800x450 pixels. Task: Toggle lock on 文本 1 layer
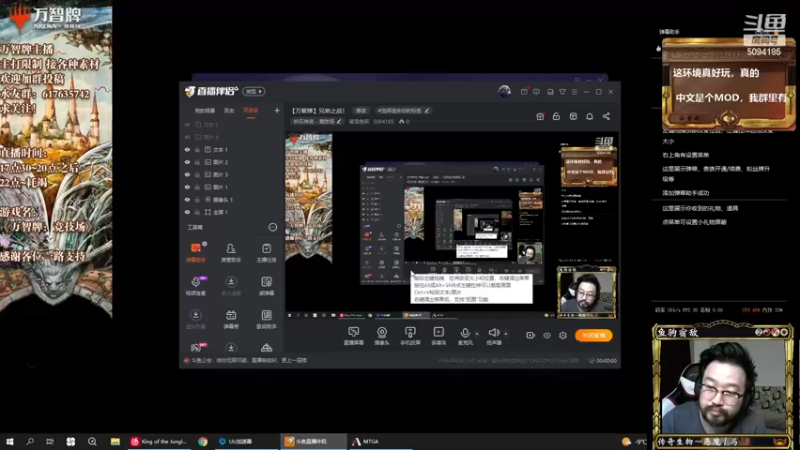[197, 149]
